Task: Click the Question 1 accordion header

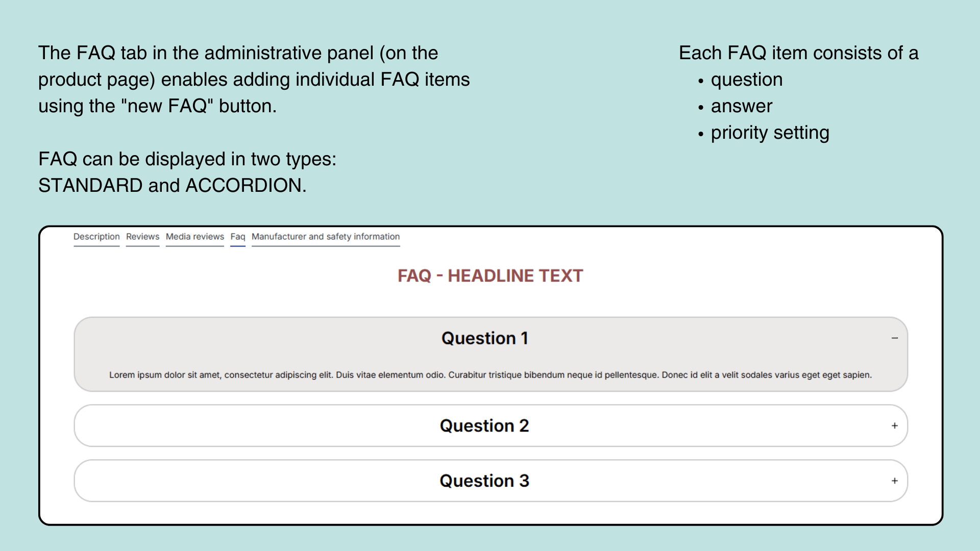Action: click(x=485, y=338)
